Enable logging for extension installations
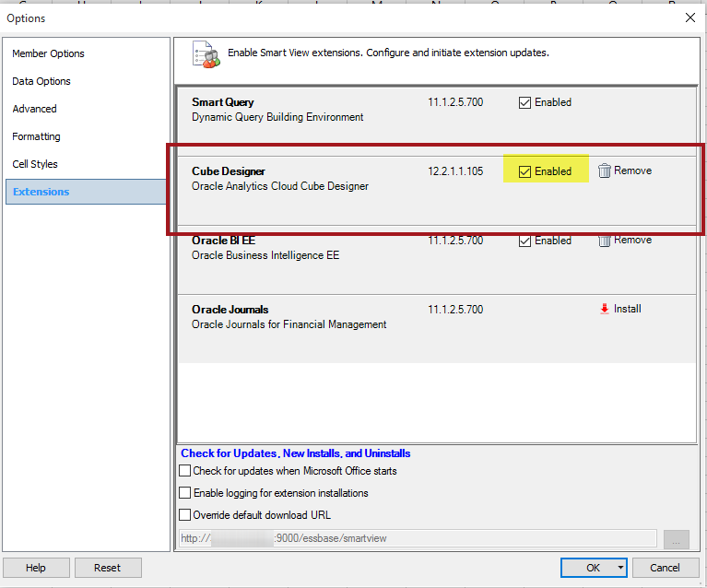This screenshot has height=588, width=707. click(x=185, y=493)
